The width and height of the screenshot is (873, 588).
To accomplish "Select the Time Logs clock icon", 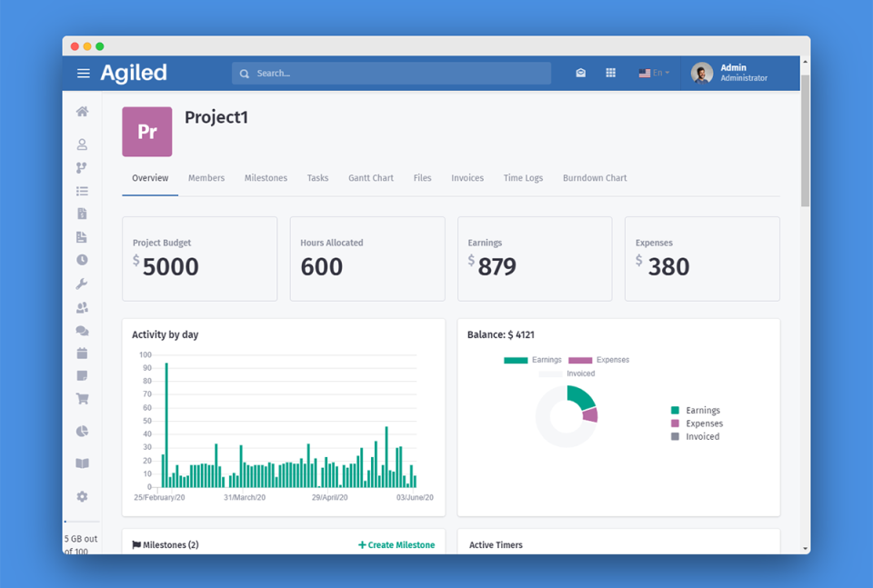I will (82, 260).
